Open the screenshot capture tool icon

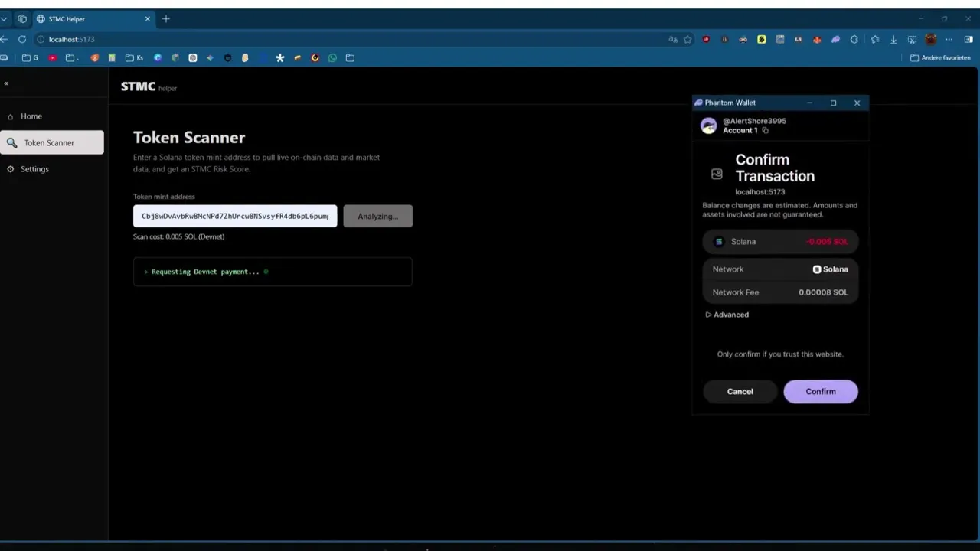(x=912, y=39)
